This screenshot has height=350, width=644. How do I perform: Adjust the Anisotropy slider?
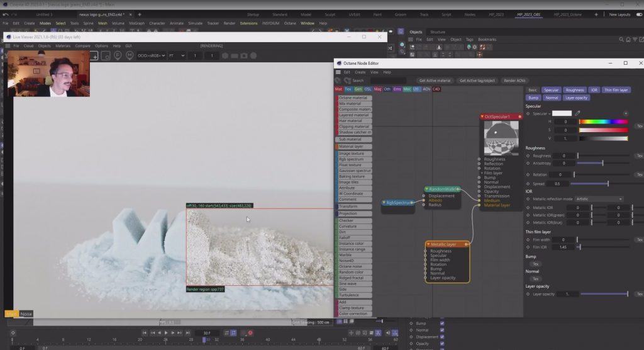pos(602,163)
